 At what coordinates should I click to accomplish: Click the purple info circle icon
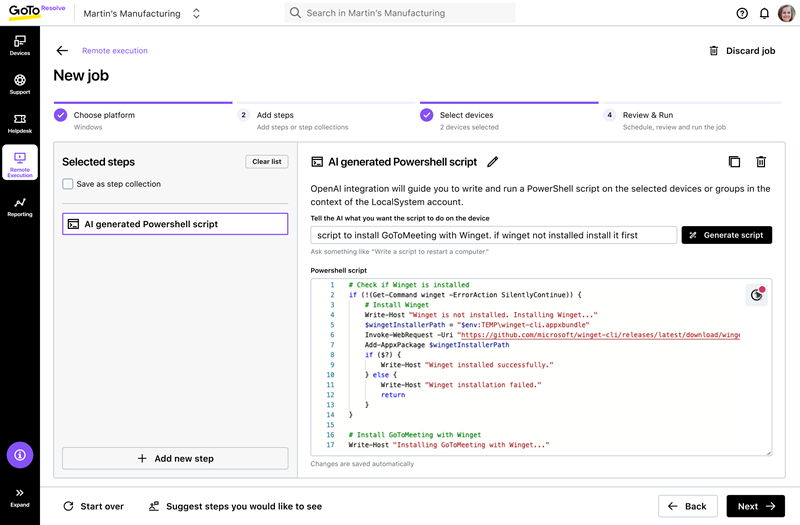click(20, 455)
